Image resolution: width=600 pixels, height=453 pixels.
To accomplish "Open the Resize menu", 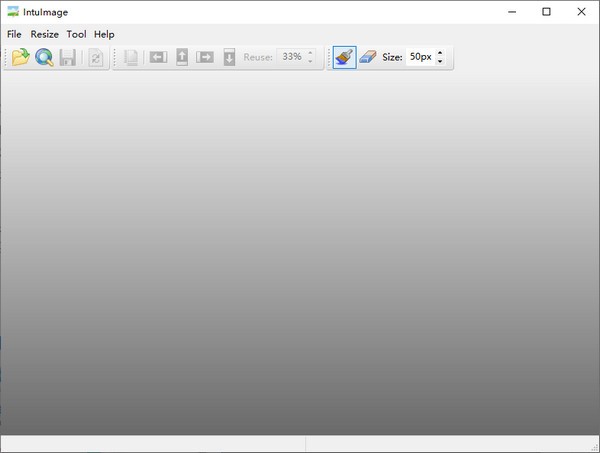I will point(44,34).
